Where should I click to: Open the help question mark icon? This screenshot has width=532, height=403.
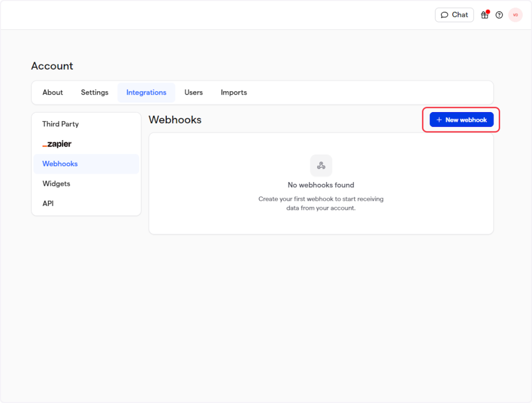click(499, 15)
